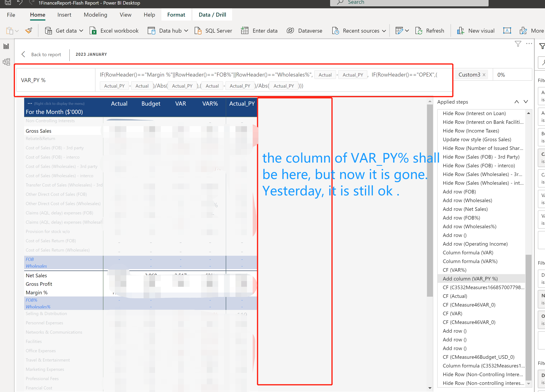
Task: Import an Excel workbook
Action: click(114, 30)
